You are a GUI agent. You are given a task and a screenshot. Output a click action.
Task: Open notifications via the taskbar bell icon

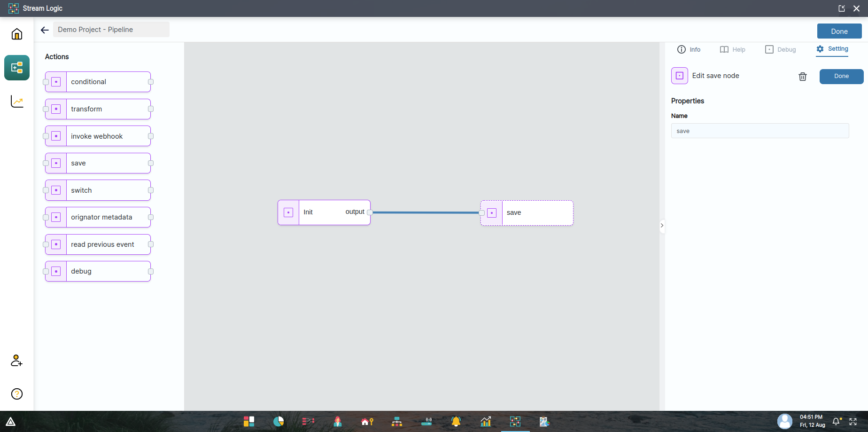pyautogui.click(x=456, y=422)
